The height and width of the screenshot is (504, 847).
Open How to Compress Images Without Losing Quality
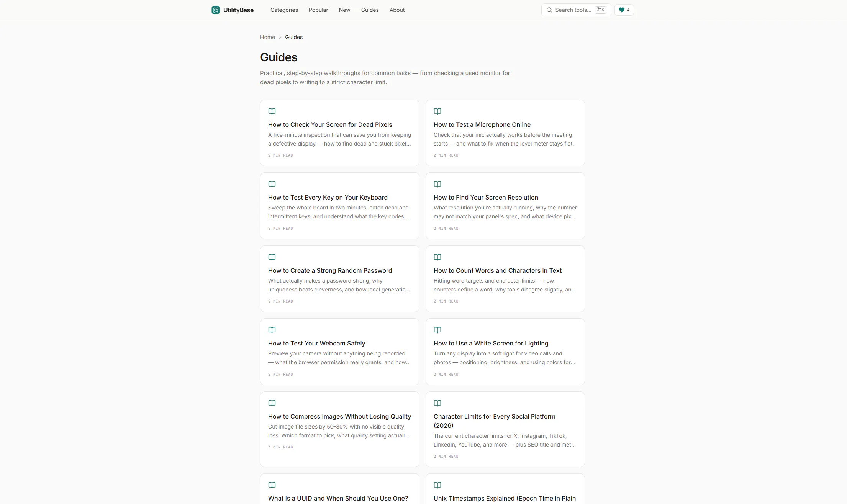(339, 416)
